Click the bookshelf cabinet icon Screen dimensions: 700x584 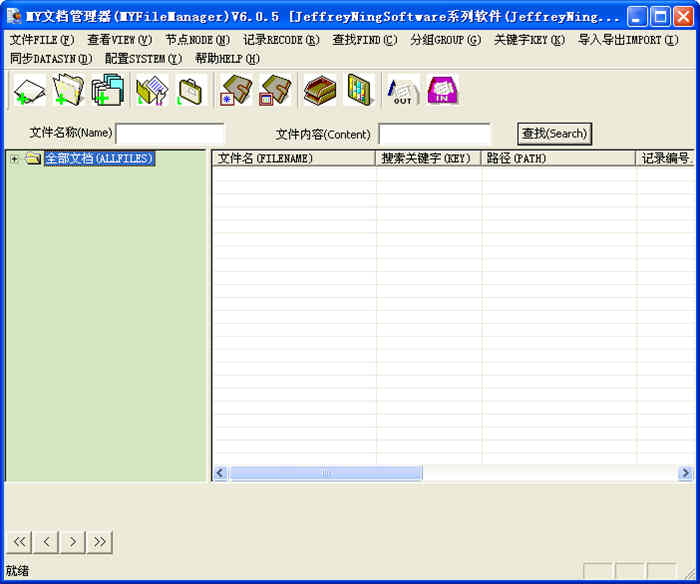pos(358,91)
